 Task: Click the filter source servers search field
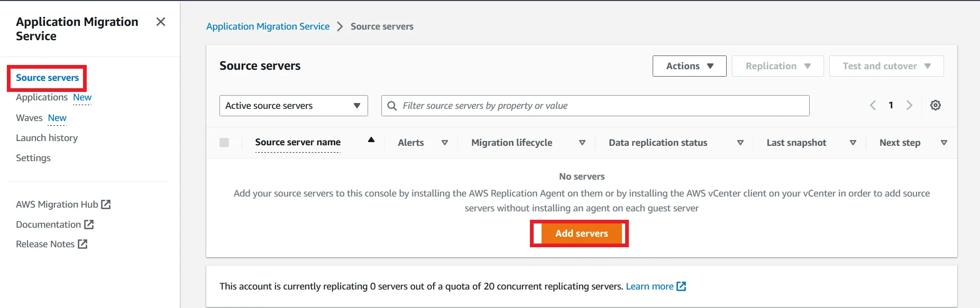[596, 106]
